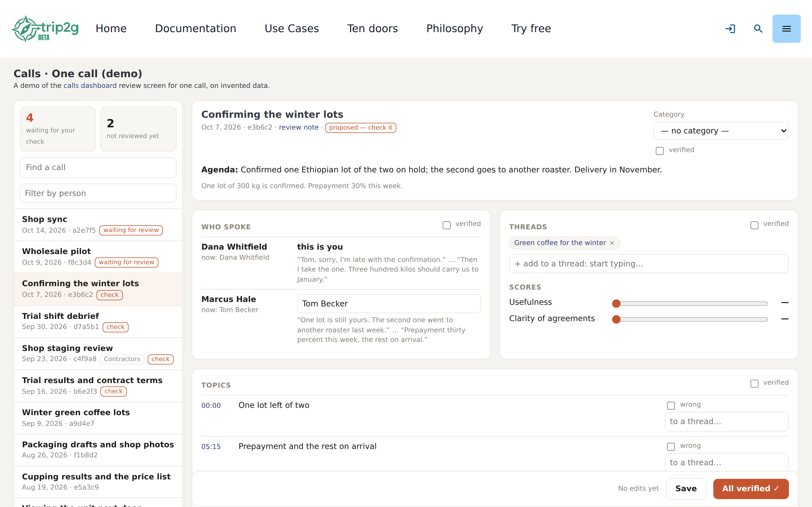Focus the Find a call field

tap(98, 167)
